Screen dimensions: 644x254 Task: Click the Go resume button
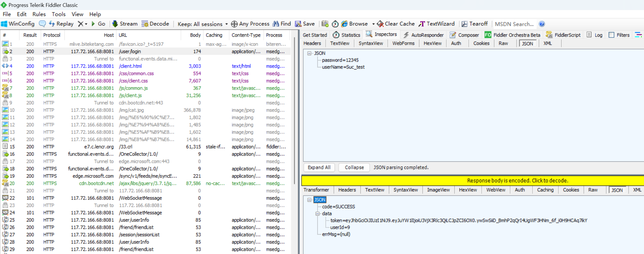point(99,24)
